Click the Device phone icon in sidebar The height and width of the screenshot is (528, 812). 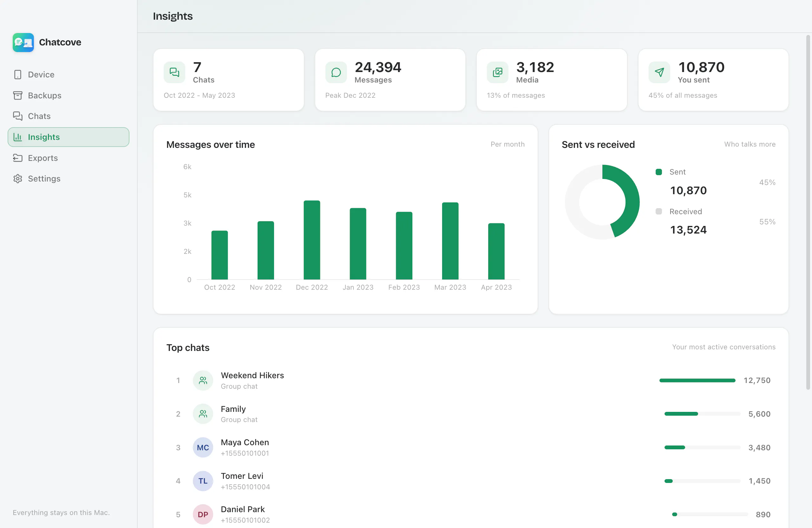pos(18,74)
